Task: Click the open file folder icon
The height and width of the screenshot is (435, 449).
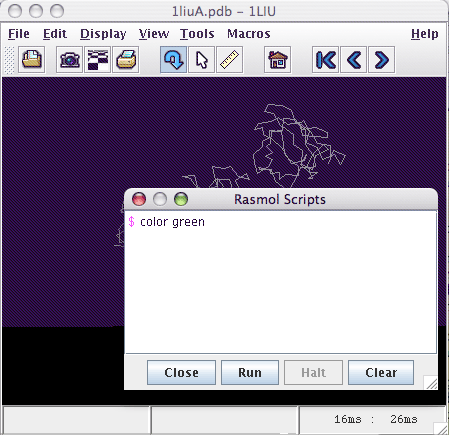Action: (x=31, y=60)
